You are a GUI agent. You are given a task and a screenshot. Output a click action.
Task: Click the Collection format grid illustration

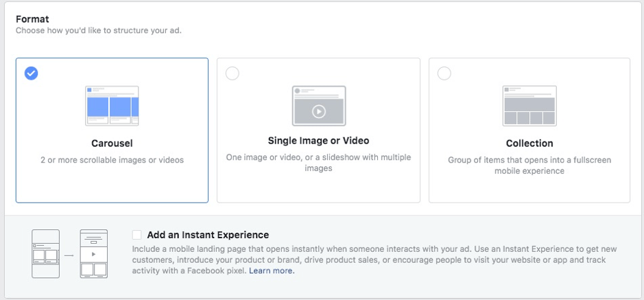(x=529, y=106)
